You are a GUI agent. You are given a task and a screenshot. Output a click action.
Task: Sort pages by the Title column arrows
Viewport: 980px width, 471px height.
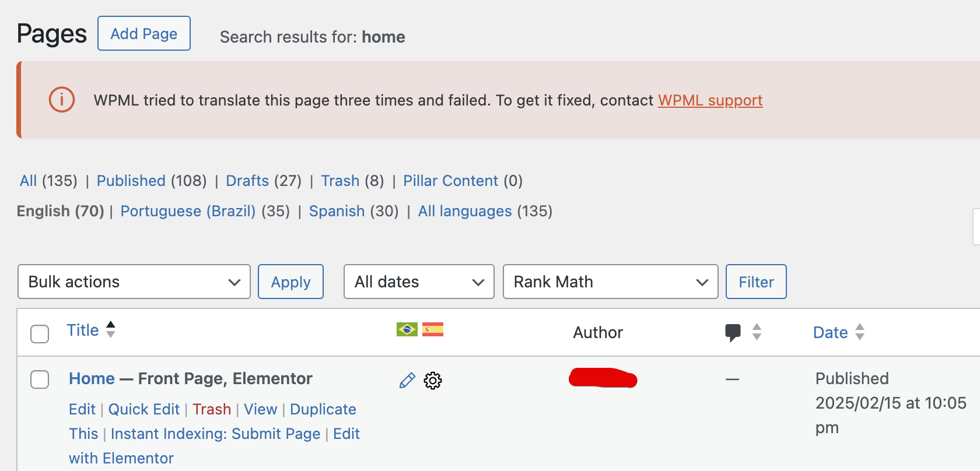tap(111, 329)
